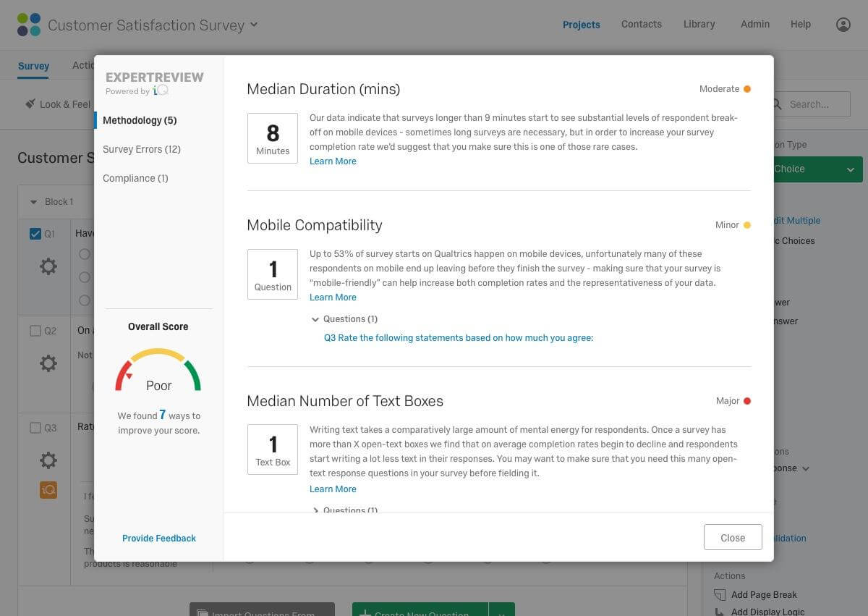Click the 1 Text Box value box
This screenshot has width=868, height=616.
(273, 450)
